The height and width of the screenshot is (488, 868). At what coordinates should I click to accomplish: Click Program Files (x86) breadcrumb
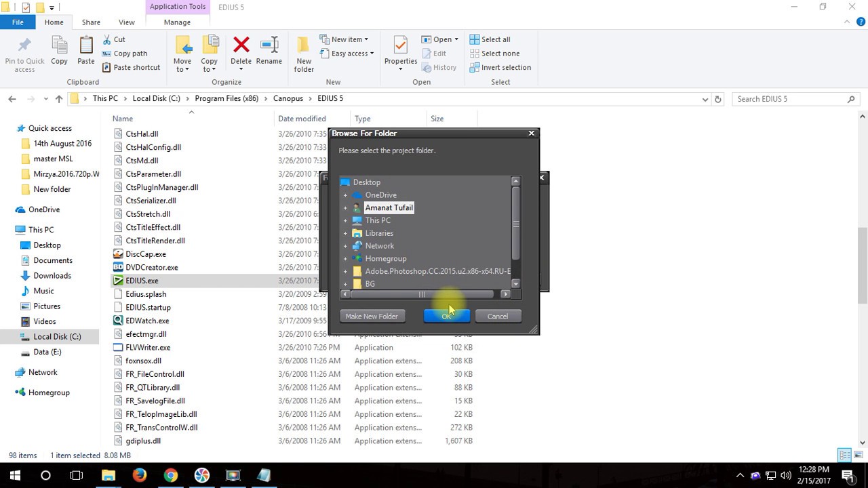click(226, 98)
